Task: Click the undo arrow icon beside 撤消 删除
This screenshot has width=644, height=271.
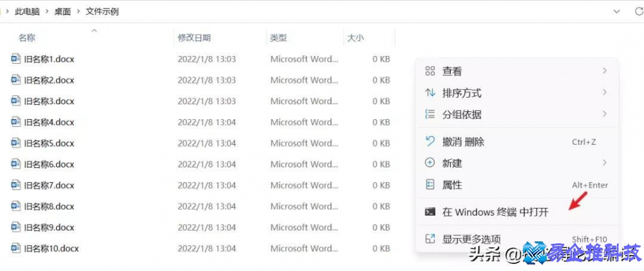Action: [x=430, y=142]
